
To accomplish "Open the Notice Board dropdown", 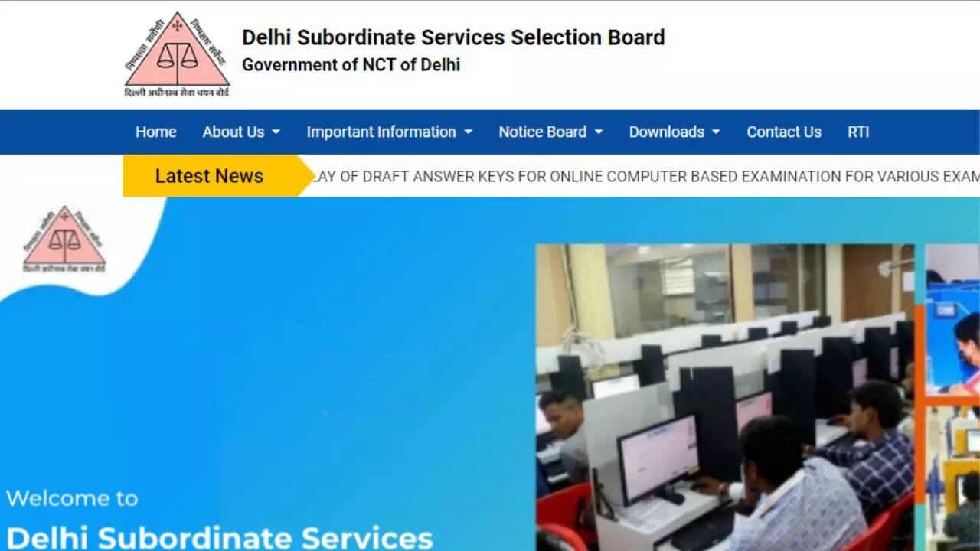I will pyautogui.click(x=550, y=132).
